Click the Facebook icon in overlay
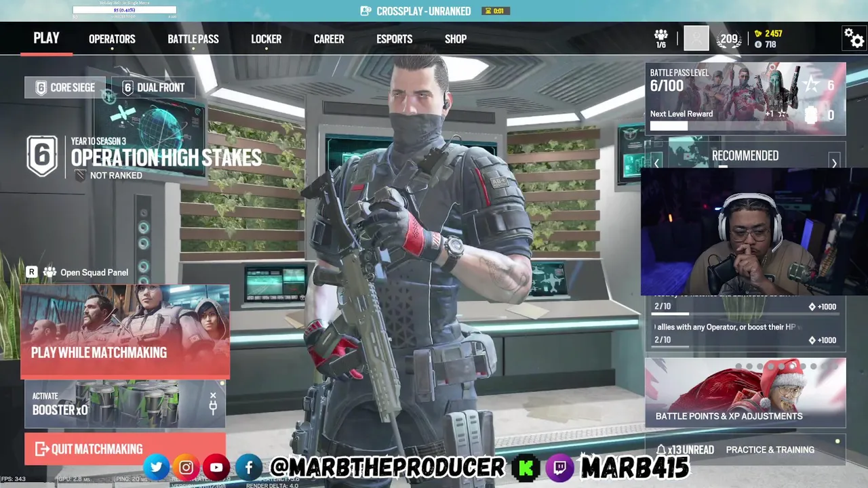The height and width of the screenshot is (488, 868). pyautogui.click(x=249, y=467)
